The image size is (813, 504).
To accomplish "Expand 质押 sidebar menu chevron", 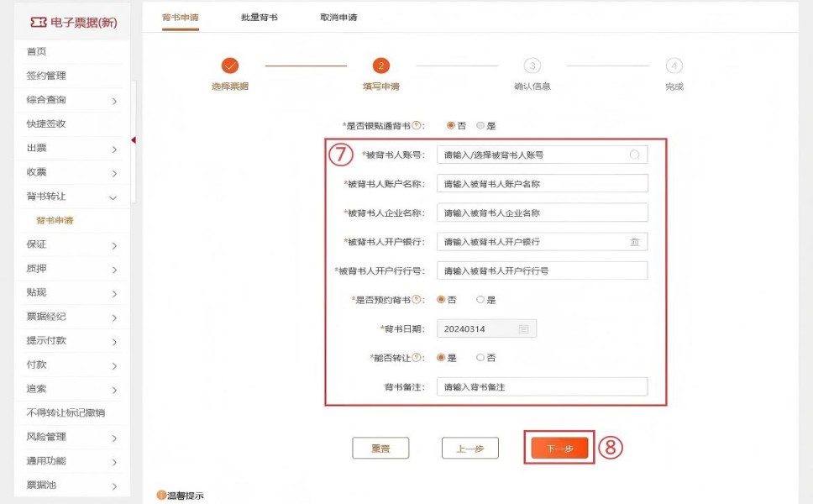I will 114,270.
